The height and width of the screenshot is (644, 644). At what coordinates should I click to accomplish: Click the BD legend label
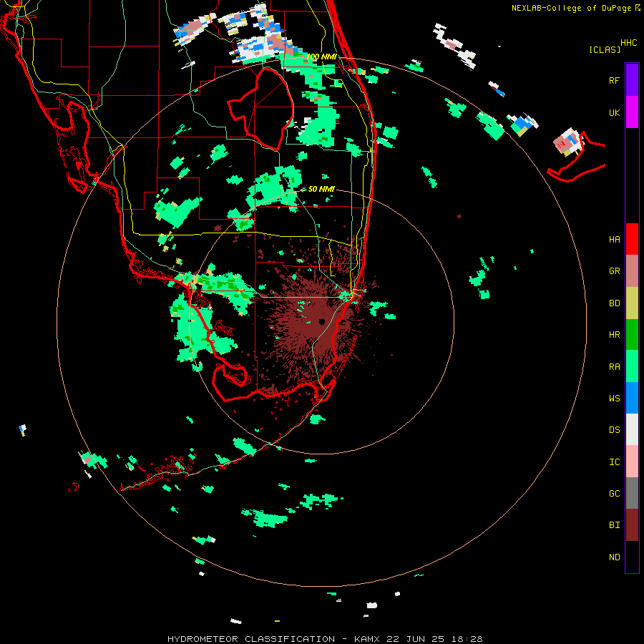pyautogui.click(x=614, y=303)
